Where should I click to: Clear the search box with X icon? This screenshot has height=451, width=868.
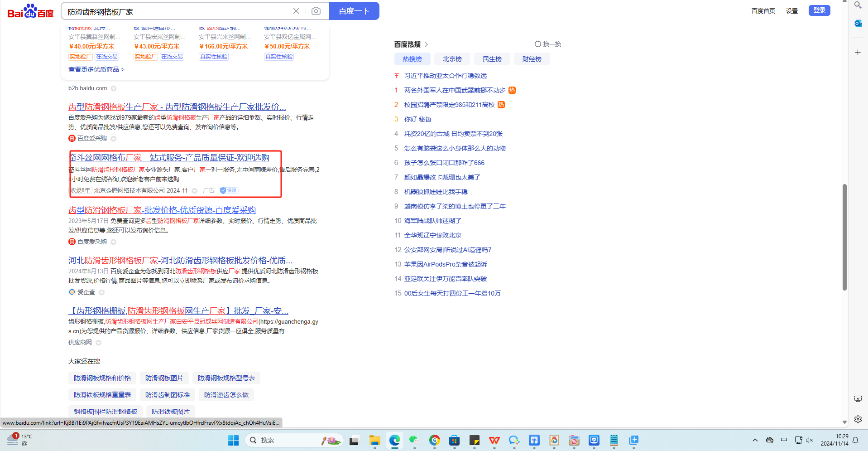point(296,11)
